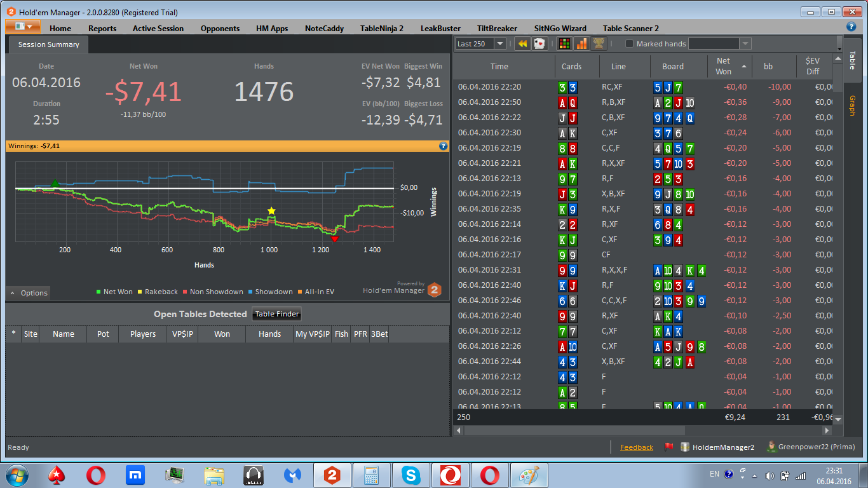The height and width of the screenshot is (488, 868).
Task: Click the yellow rewind arrows replay icon
Action: click(522, 44)
